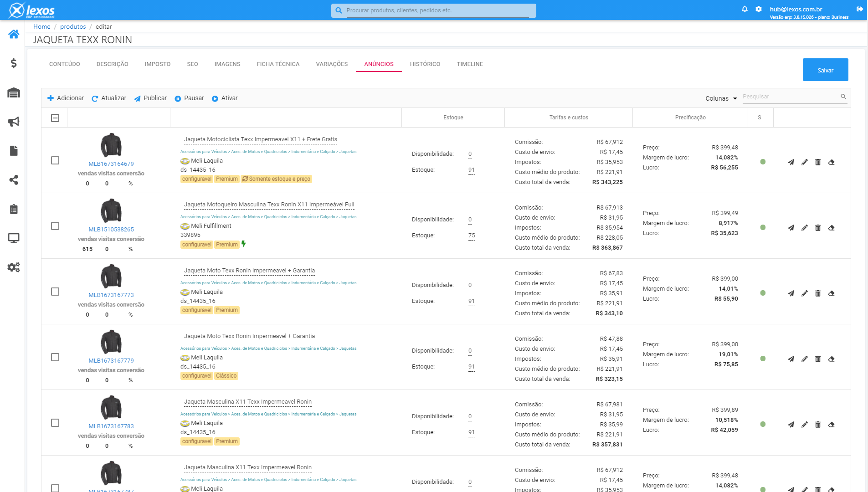This screenshot has width=868, height=492.
Task: Click the eraser icon for listing MLB1673167773
Action: pyautogui.click(x=831, y=293)
